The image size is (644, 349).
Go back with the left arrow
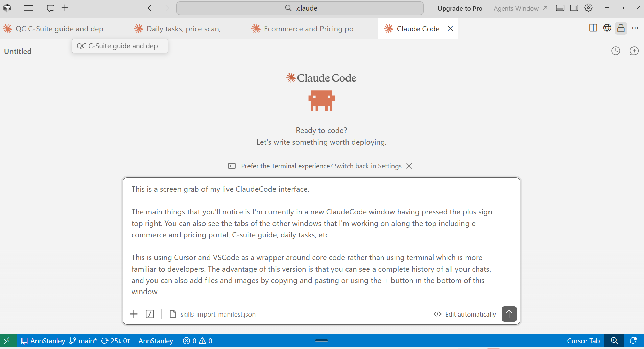151,8
